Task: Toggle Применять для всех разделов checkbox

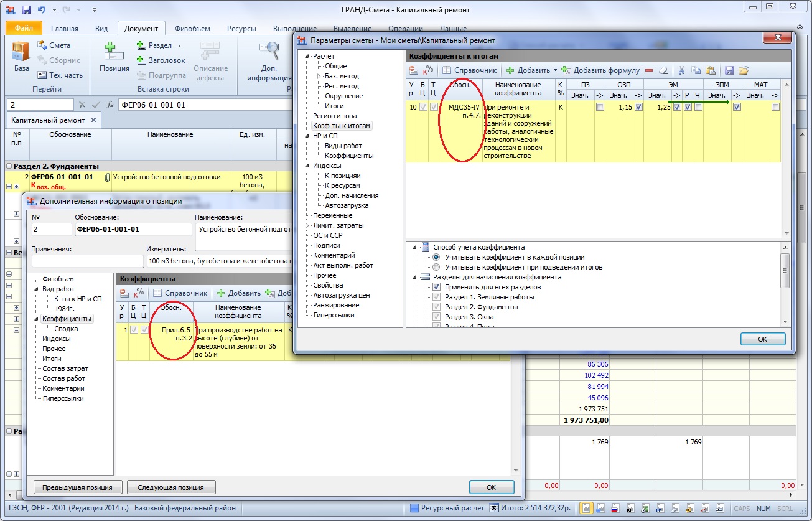Action: pyautogui.click(x=436, y=287)
